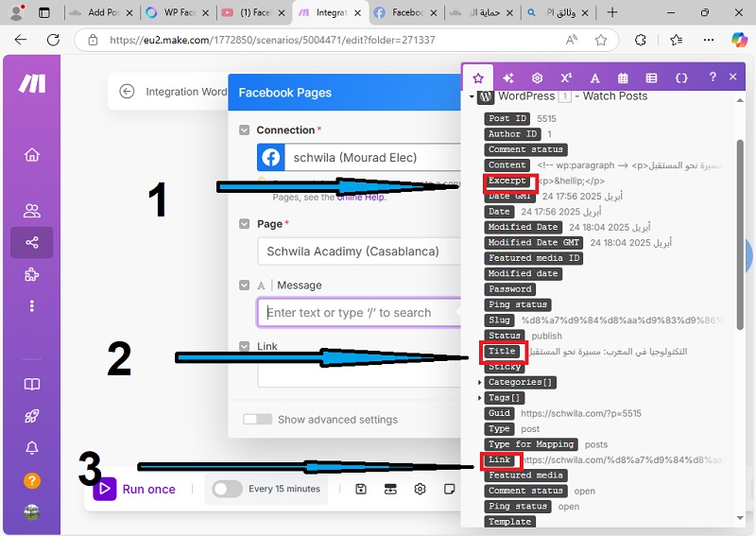Open a new browser tab
The width and height of the screenshot is (756, 536).
click(612, 12)
